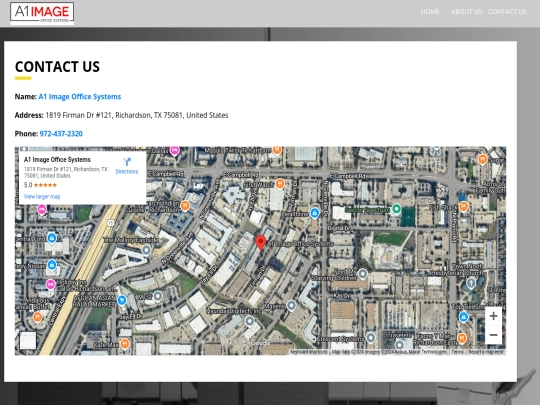This screenshot has height=405, width=540.
Task: Open the View larger map link
Action: click(x=42, y=197)
